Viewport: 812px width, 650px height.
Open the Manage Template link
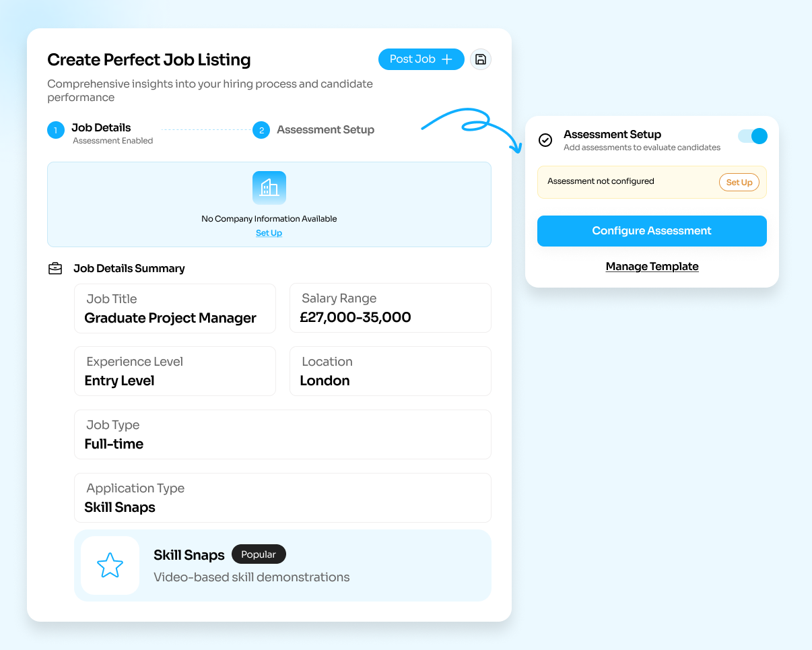click(652, 267)
